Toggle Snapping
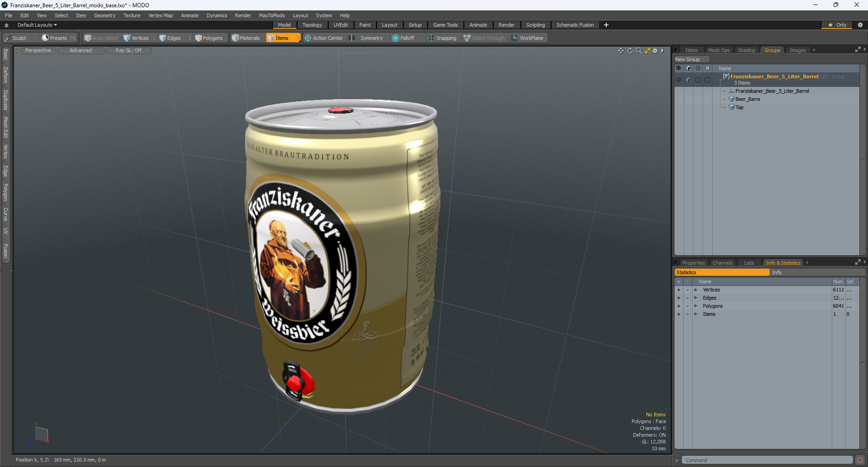 click(442, 38)
